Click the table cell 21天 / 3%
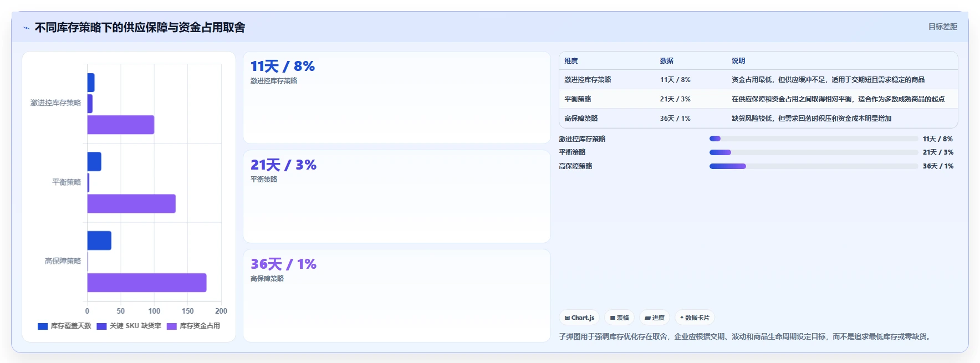 [675, 99]
